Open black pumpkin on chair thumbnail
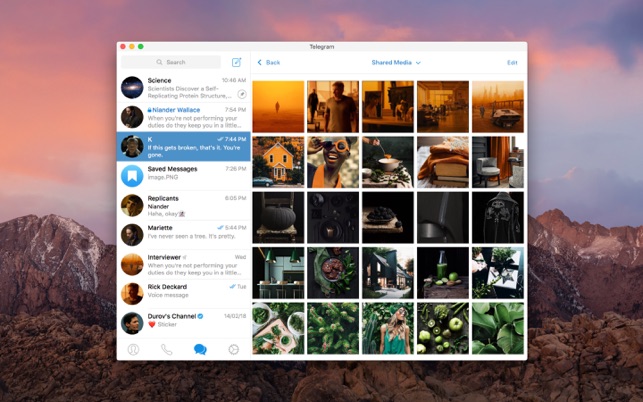Viewport: 643px width, 402px height. click(278, 217)
